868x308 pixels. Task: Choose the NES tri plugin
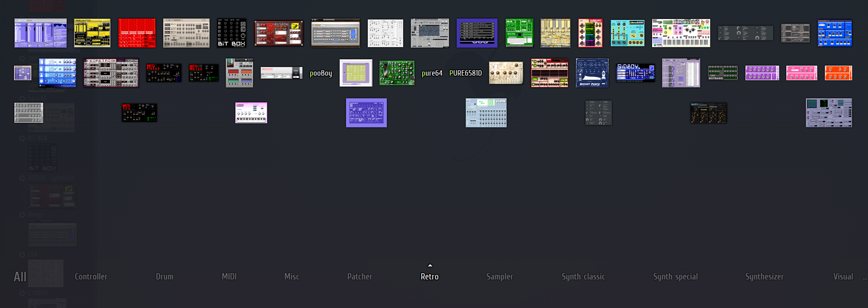(x=139, y=112)
